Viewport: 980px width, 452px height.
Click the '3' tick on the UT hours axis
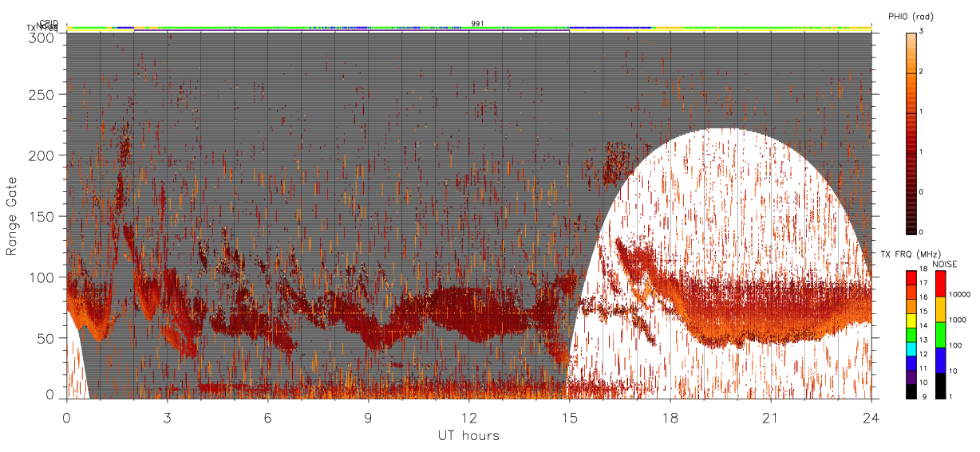[x=168, y=417]
